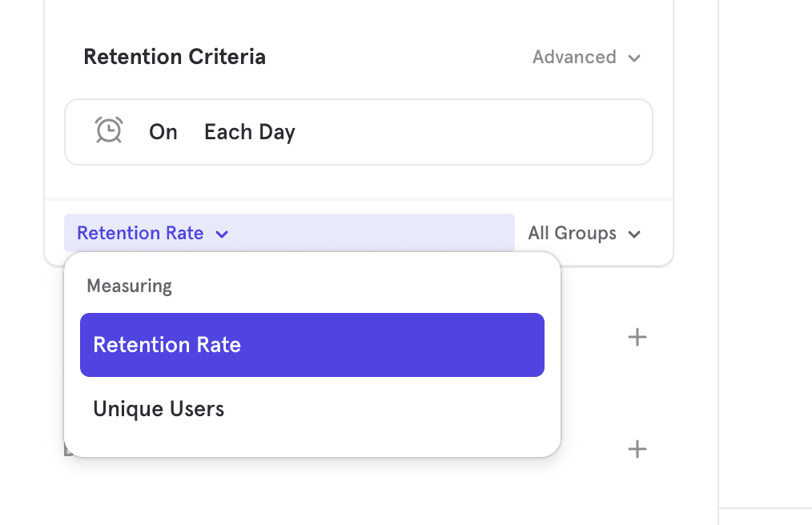Image resolution: width=812 pixels, height=525 pixels.
Task: Click the lower plus icon to add another item
Action: pos(637,449)
